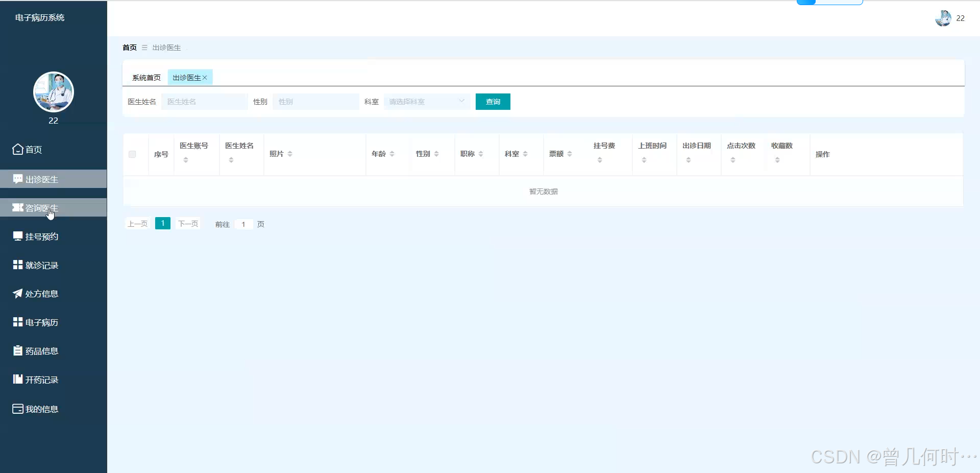Click the 下一页 pagination button

pyautogui.click(x=188, y=224)
